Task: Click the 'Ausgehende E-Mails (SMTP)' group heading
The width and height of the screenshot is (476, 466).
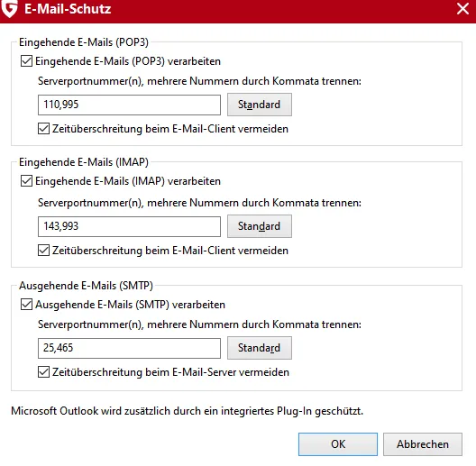Action: point(86,286)
